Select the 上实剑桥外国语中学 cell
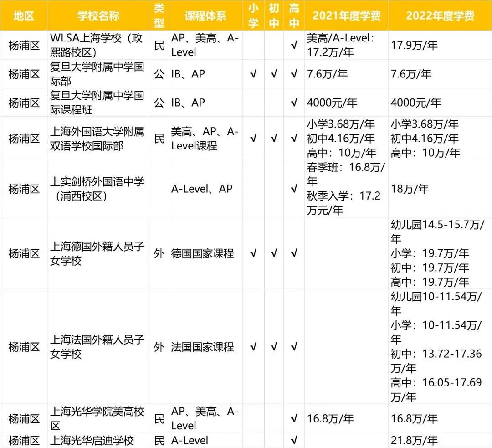This screenshot has width=492, height=448. tap(98, 189)
